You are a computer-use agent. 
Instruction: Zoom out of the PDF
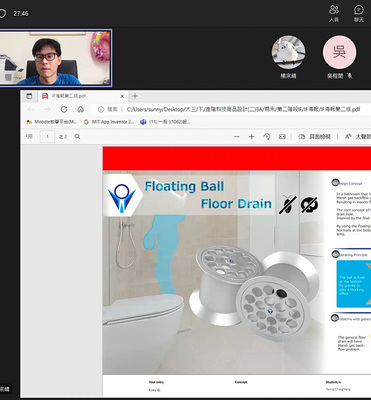pos(237,137)
